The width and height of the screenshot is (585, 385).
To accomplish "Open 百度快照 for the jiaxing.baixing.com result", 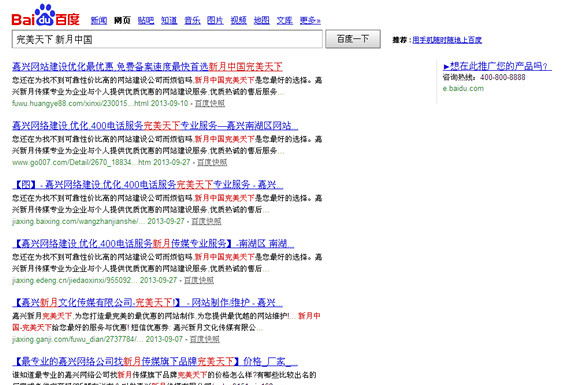I will click(x=206, y=221).
